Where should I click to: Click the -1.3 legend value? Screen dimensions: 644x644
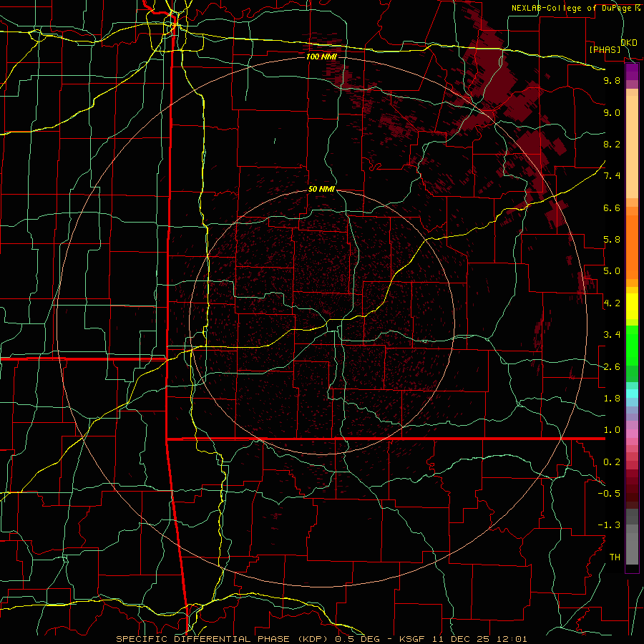(609, 525)
